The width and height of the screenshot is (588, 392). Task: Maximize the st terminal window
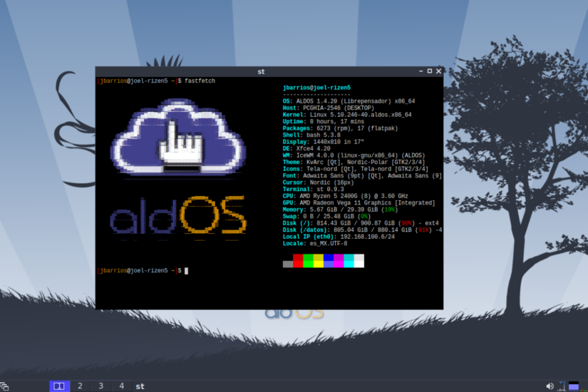[x=430, y=71]
